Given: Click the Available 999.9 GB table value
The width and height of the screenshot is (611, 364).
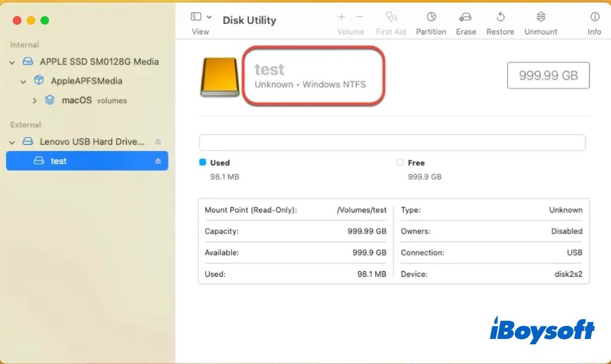Looking at the screenshot, I should click(369, 252).
